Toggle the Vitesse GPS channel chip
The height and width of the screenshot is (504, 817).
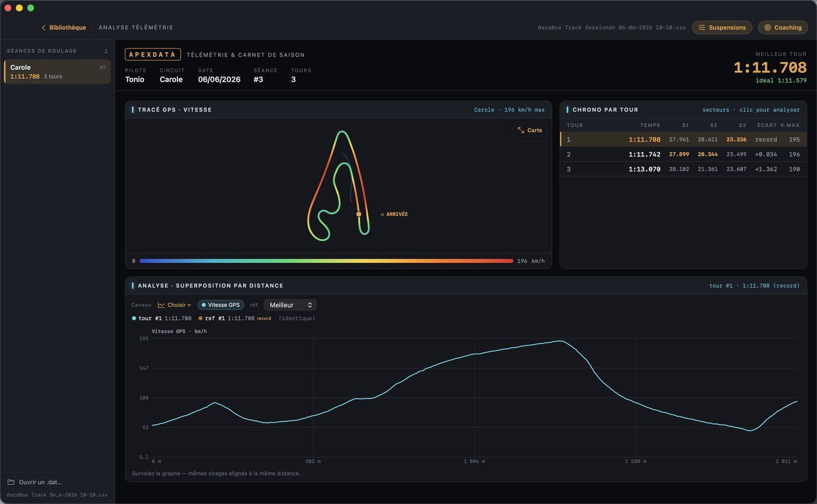point(221,305)
